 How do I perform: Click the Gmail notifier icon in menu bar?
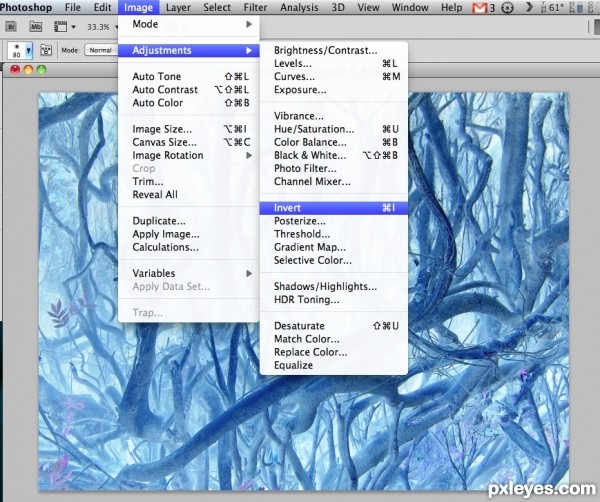(479, 8)
